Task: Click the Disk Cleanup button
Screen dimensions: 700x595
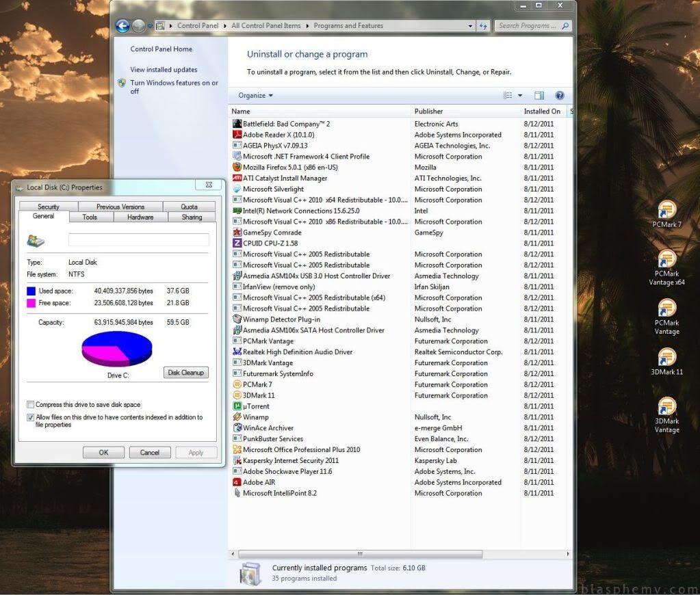Action: pyautogui.click(x=185, y=372)
